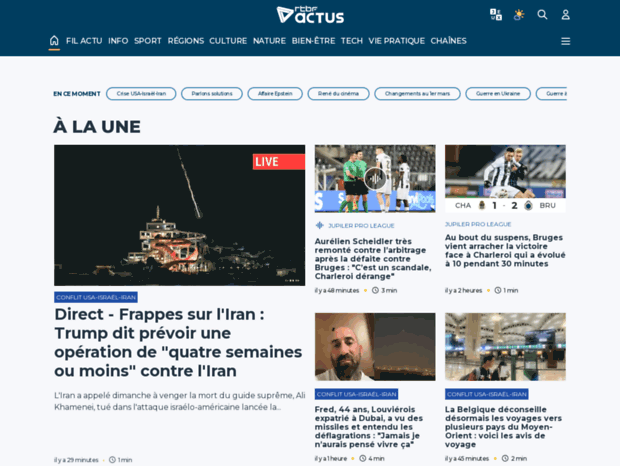Open the SPORT menu item
The width and height of the screenshot is (620, 466).
click(147, 41)
